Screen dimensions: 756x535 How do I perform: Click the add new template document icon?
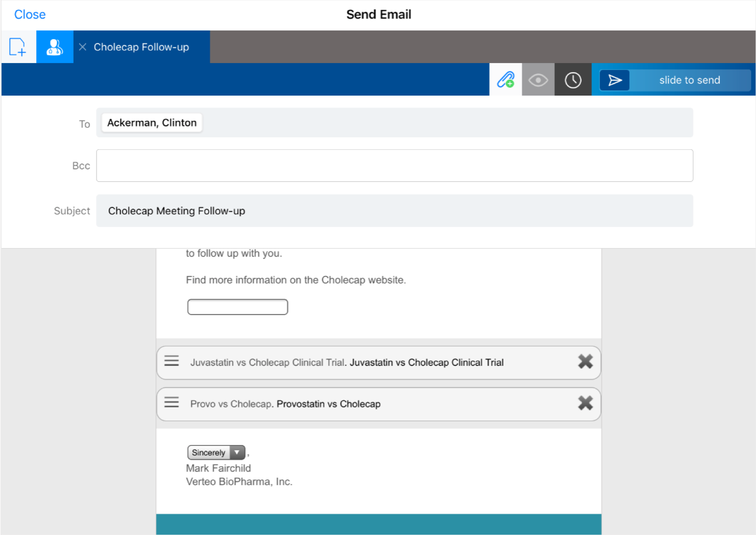(x=18, y=47)
